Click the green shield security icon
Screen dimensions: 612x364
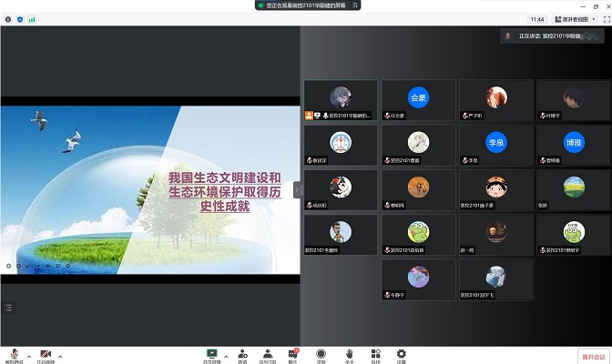pyautogui.click(x=19, y=18)
